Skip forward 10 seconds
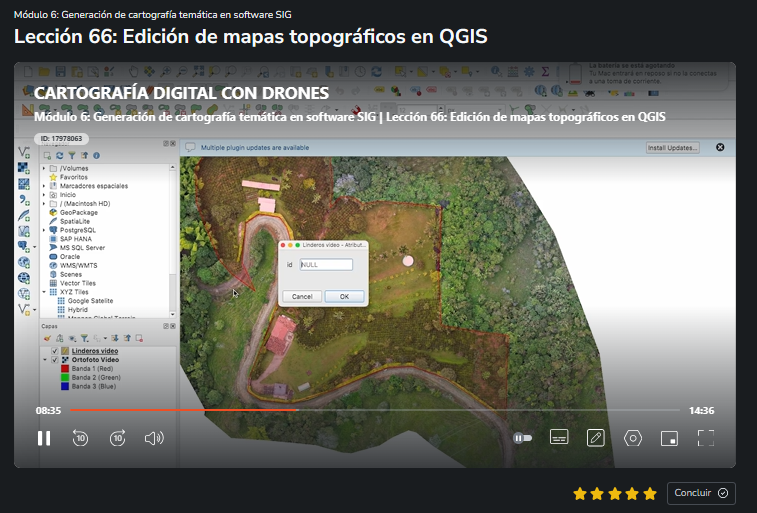757x513 pixels. [x=118, y=438]
